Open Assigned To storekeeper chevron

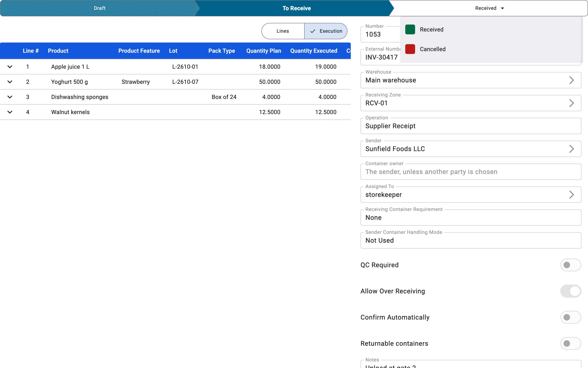(x=571, y=194)
